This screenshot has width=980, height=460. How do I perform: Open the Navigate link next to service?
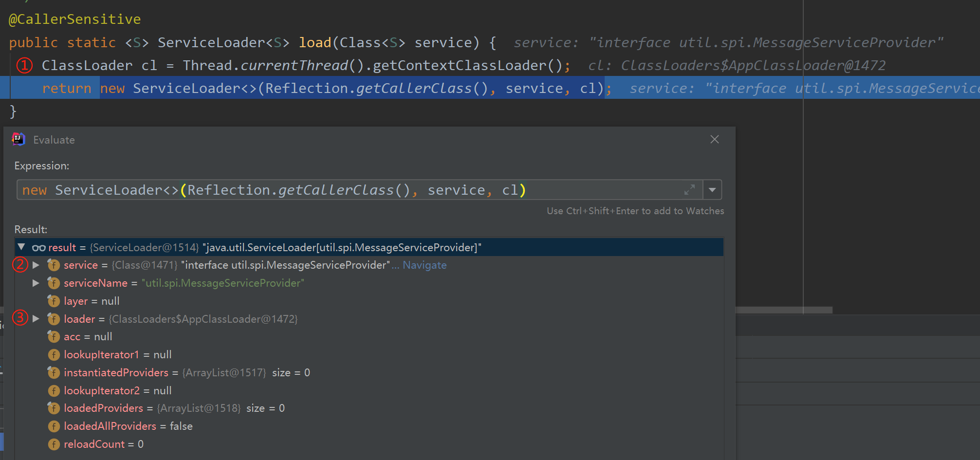[425, 265]
